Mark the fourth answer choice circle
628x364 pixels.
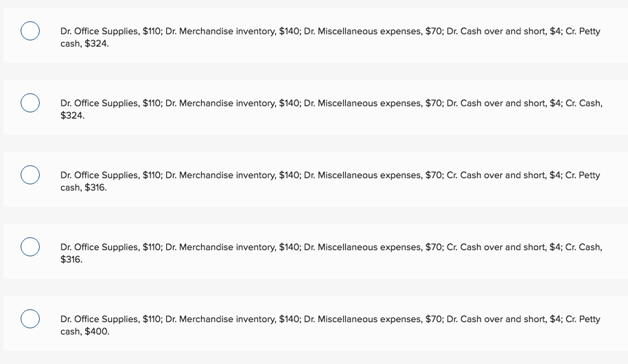[29, 247]
